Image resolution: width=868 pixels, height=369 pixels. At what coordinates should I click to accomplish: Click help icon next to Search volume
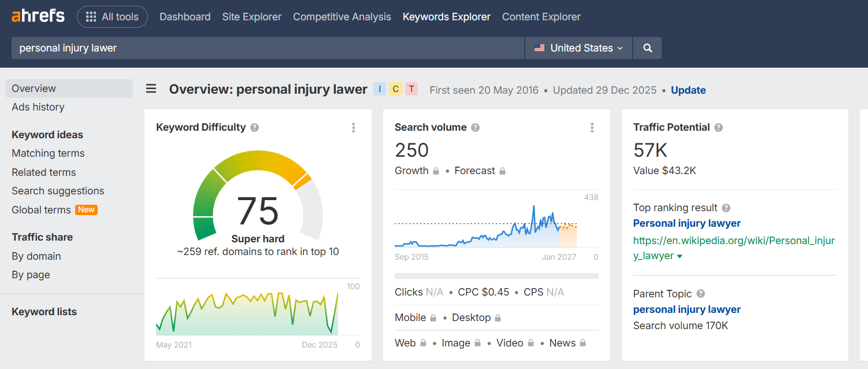pos(475,128)
